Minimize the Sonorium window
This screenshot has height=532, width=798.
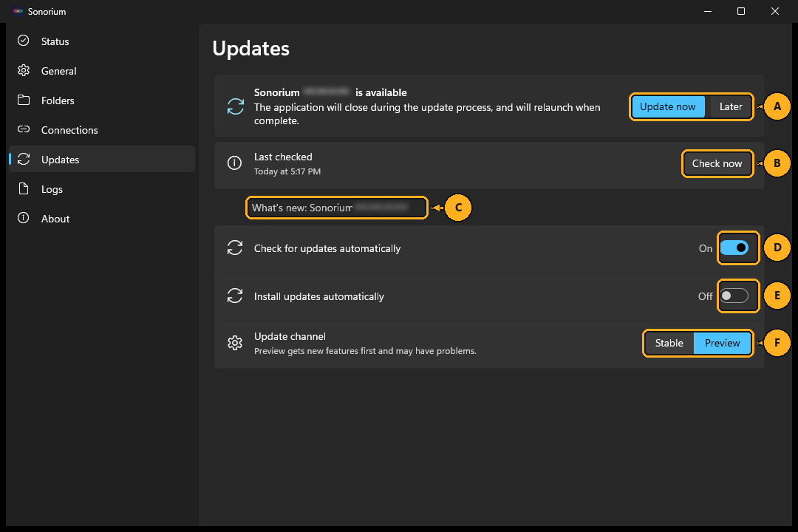[707, 11]
